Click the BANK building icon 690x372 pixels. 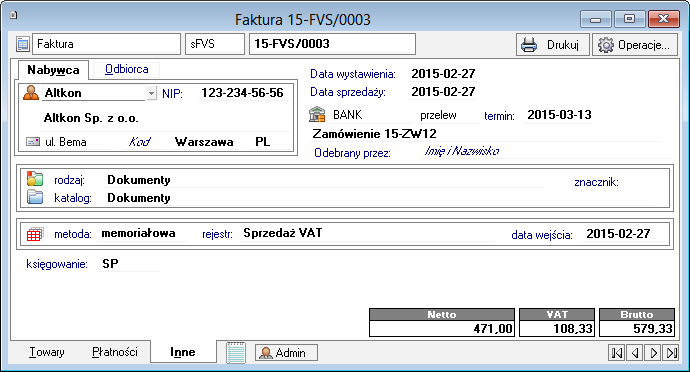point(317,114)
